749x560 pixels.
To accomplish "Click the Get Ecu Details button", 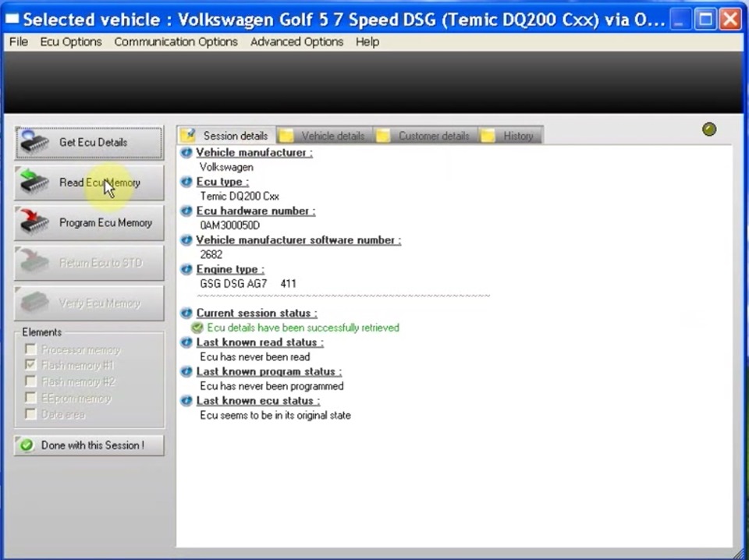I will point(89,142).
